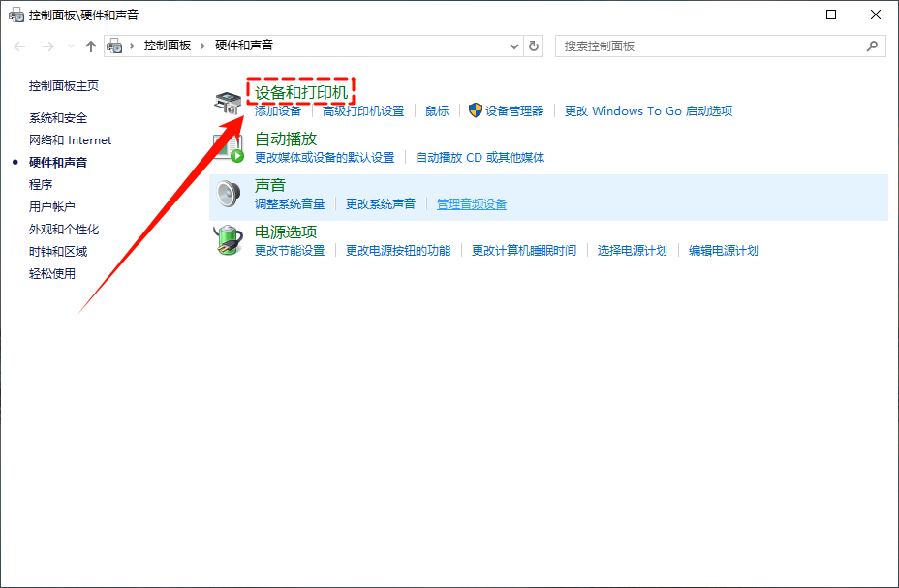The width and height of the screenshot is (899, 588).
Task: Click the green AutoPlay icon beside 自动播放
Action: point(228,145)
